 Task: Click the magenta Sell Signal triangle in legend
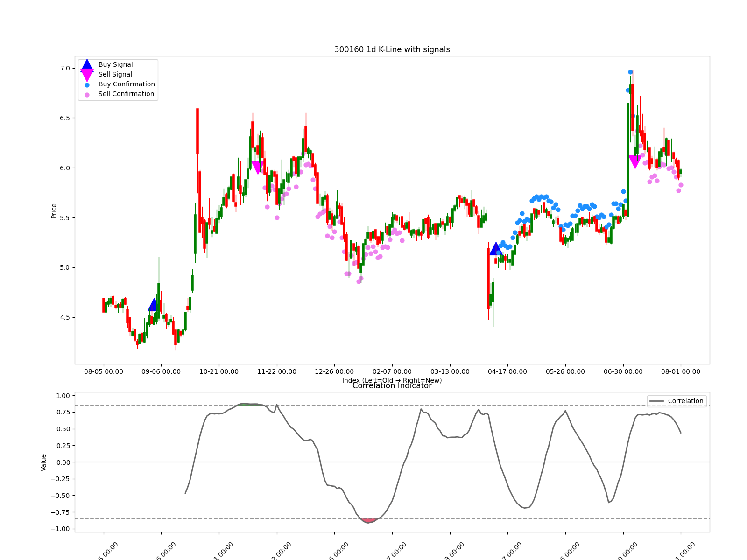[87, 75]
